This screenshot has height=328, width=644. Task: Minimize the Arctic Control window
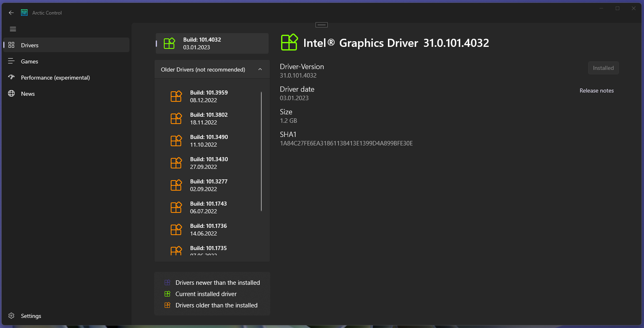point(602,8)
